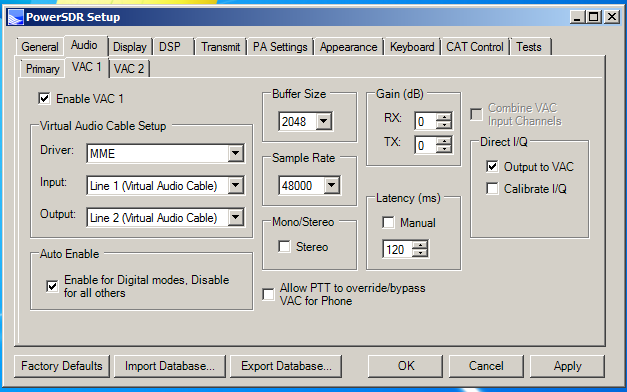627x392 pixels.
Task: Switch to Primary audio sub-tab
Action: click(42, 69)
